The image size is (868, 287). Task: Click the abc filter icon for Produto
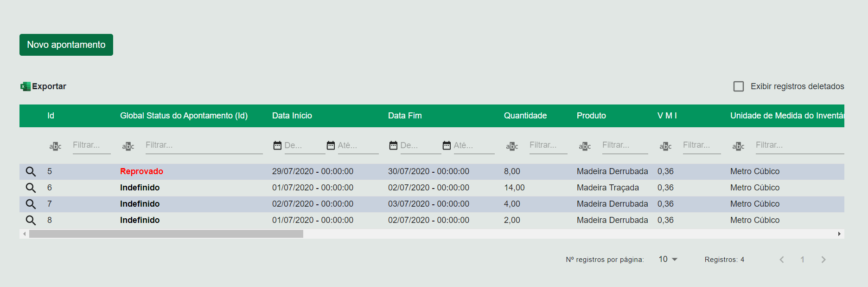585,146
